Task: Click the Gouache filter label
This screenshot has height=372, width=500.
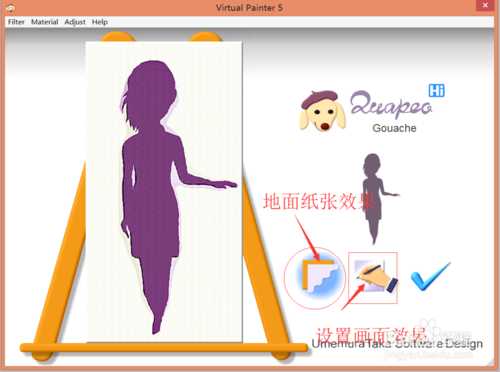Action: click(x=394, y=128)
